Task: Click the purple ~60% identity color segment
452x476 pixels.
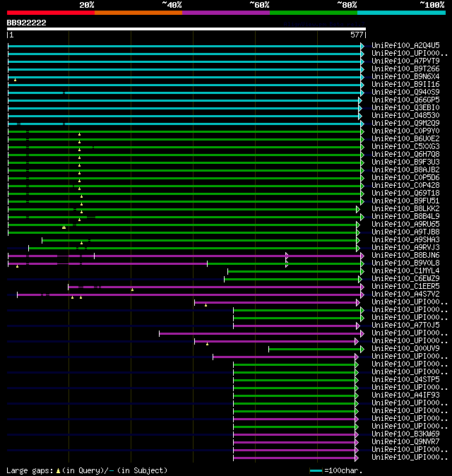Action: pos(226,13)
